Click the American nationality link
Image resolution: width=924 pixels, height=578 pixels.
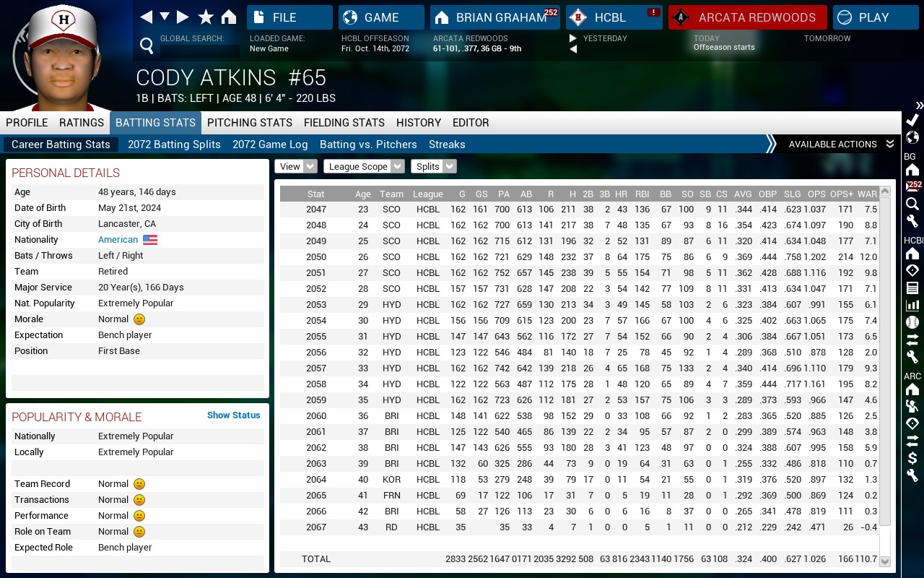(118, 240)
